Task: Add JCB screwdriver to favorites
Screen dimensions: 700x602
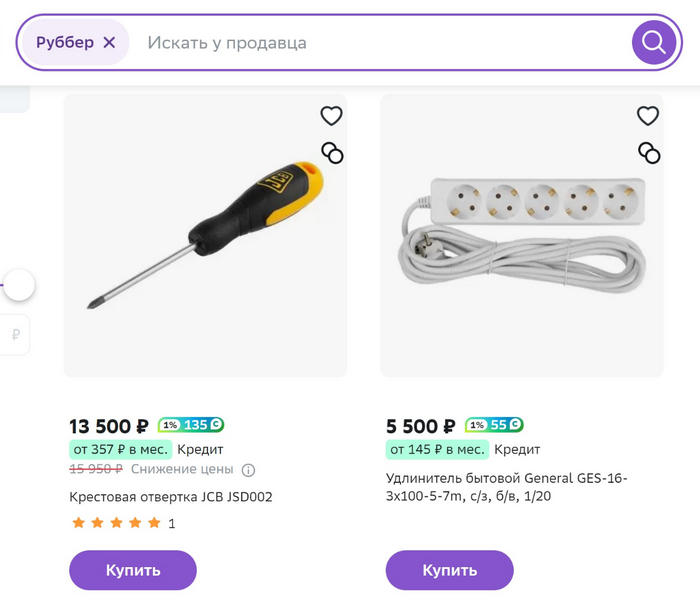Action: point(332,116)
